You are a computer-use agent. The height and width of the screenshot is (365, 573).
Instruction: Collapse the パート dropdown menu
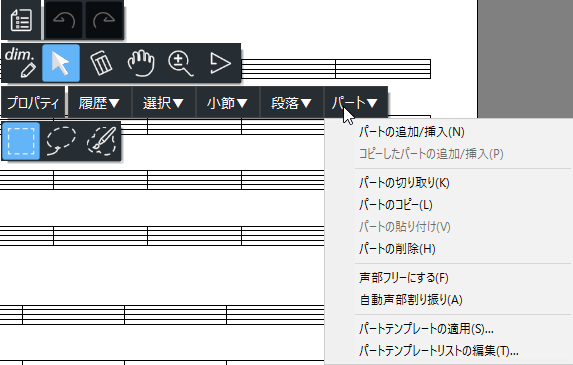click(x=355, y=103)
